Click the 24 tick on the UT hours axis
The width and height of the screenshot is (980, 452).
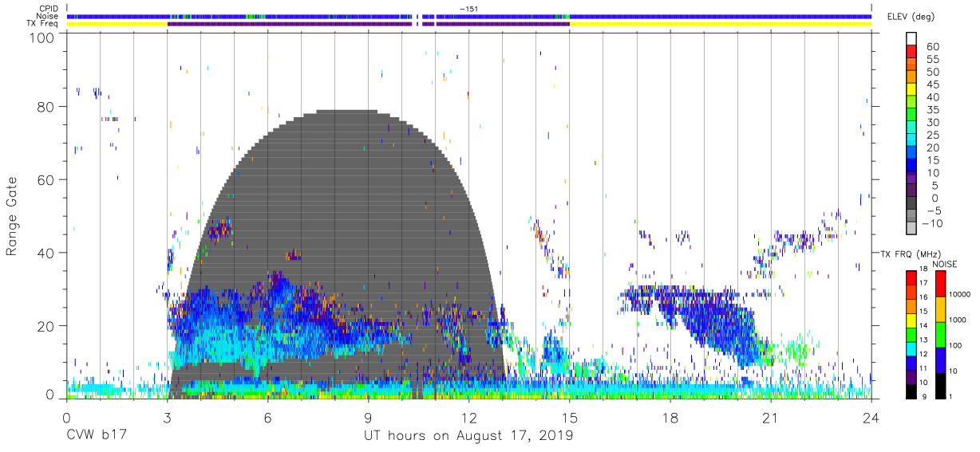click(871, 418)
